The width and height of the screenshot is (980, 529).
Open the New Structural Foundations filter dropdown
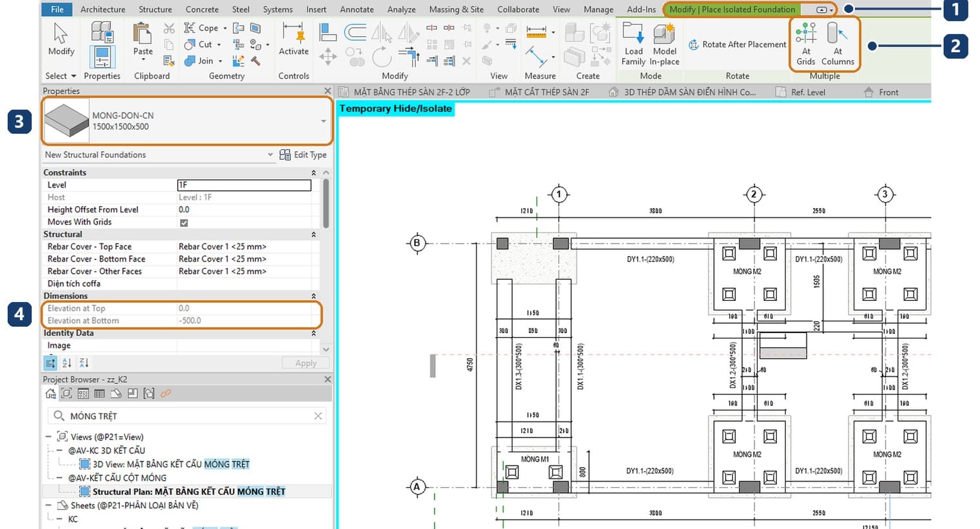[270, 155]
